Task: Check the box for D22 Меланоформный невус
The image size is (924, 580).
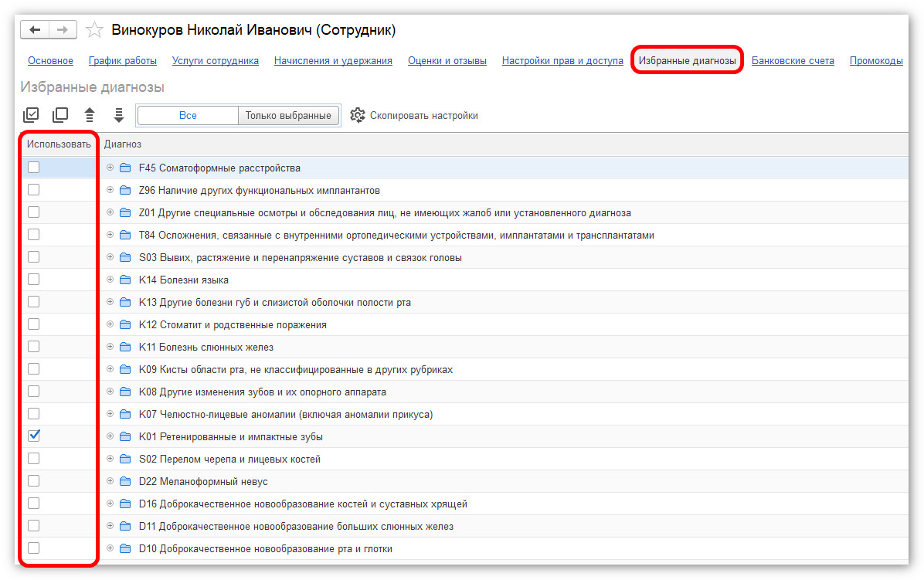Action: 34,480
